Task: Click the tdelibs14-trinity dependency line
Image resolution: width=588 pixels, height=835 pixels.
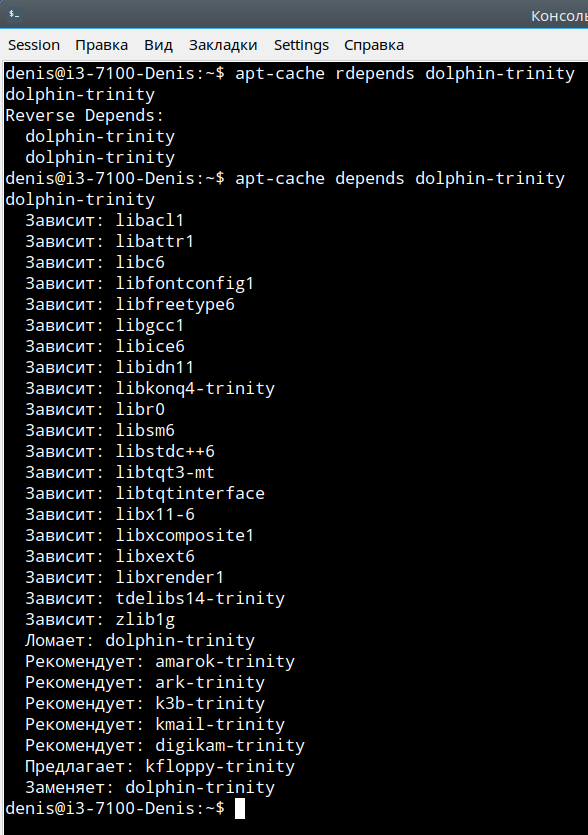Action: tap(155, 598)
